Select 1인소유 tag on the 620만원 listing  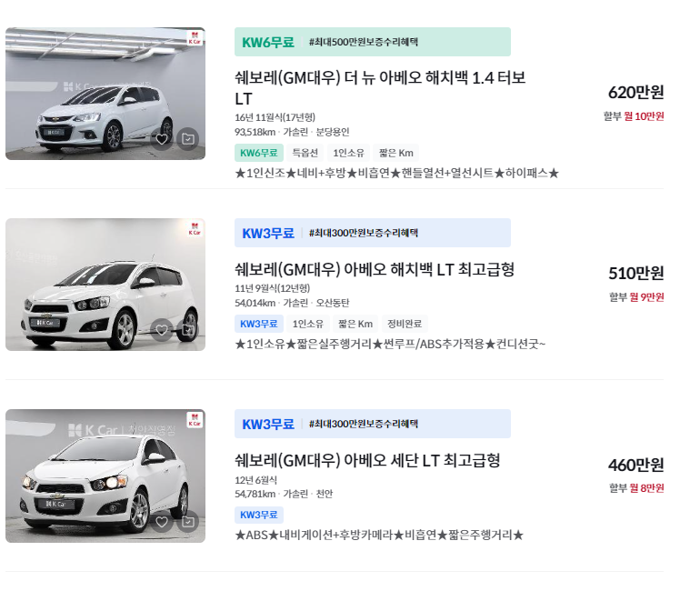click(x=348, y=153)
